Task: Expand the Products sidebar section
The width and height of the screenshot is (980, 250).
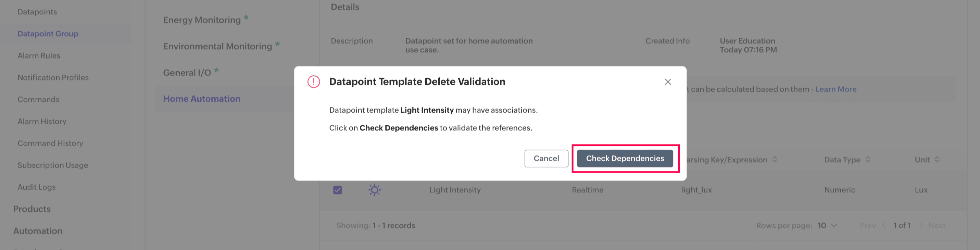Action: pos(32,209)
